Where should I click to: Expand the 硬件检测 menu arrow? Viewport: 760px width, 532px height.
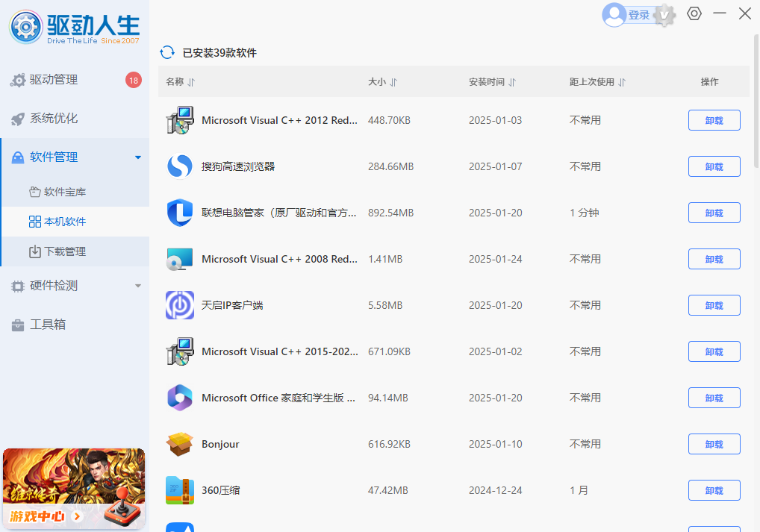(137, 286)
